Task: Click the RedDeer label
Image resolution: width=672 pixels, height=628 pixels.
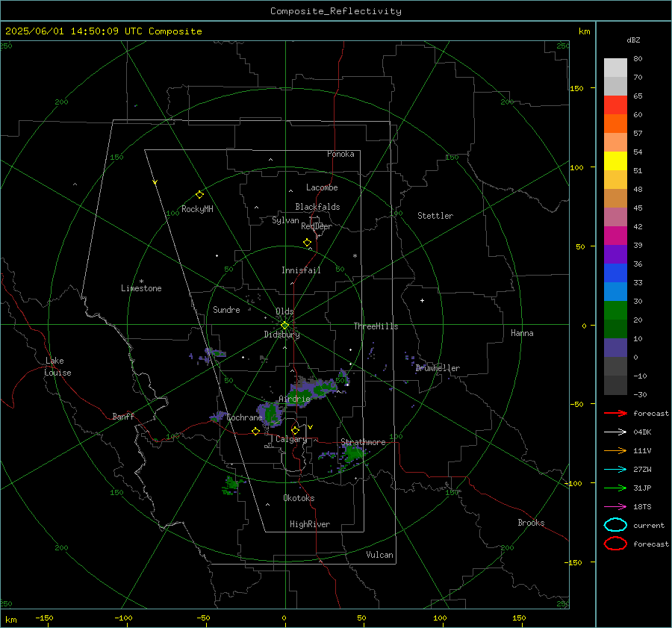Action: [317, 226]
